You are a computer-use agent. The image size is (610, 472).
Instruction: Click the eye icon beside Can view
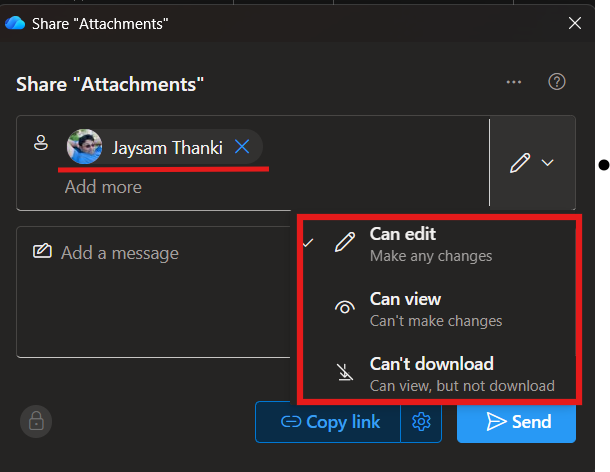coord(344,309)
